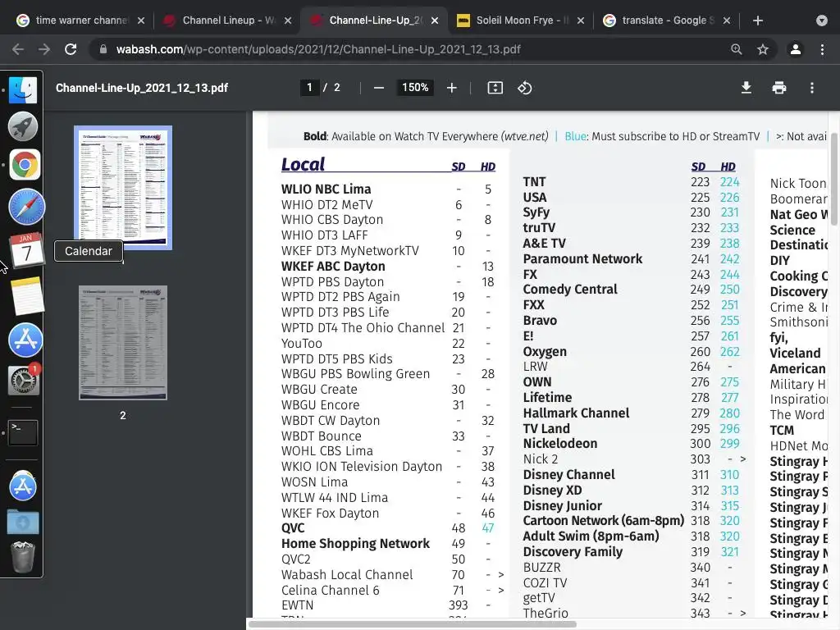Open System Preferences from the Dock
The image size is (840, 630).
tap(24, 381)
